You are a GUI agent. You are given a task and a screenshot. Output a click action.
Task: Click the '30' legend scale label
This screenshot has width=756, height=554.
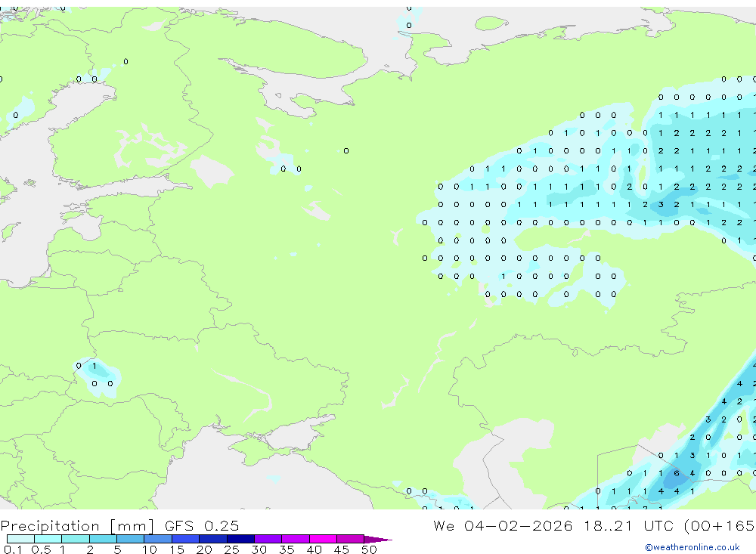click(x=259, y=549)
